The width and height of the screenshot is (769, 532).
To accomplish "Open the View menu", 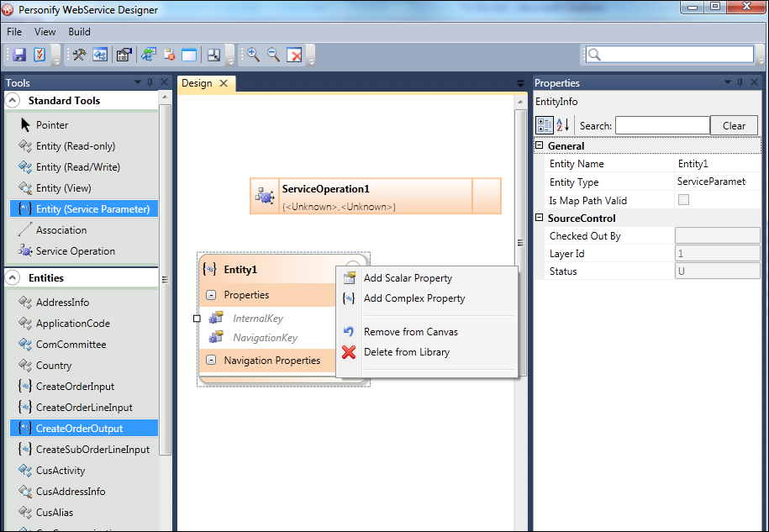I will tap(45, 32).
